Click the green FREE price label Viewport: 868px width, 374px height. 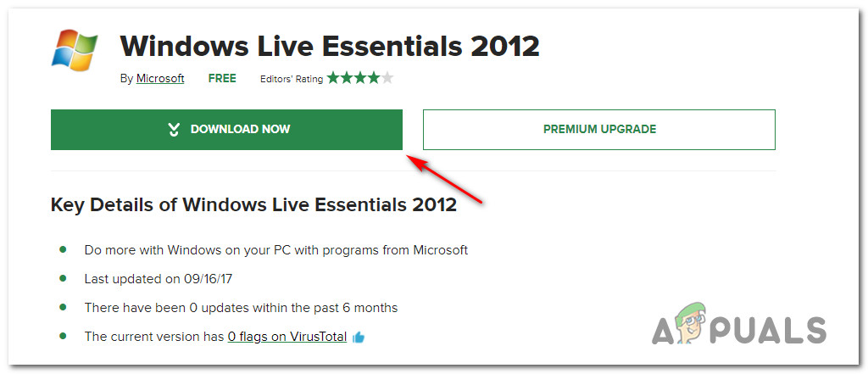(x=222, y=79)
